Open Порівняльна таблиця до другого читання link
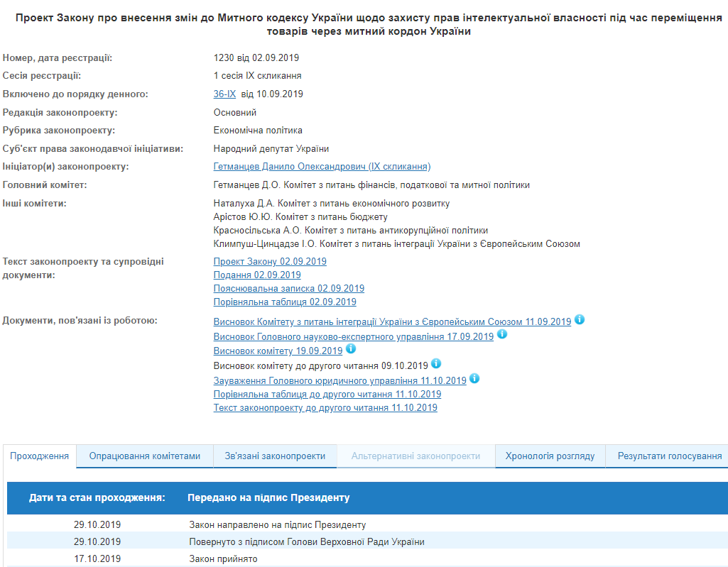Image resolution: width=728 pixels, height=567 pixels. [327, 395]
